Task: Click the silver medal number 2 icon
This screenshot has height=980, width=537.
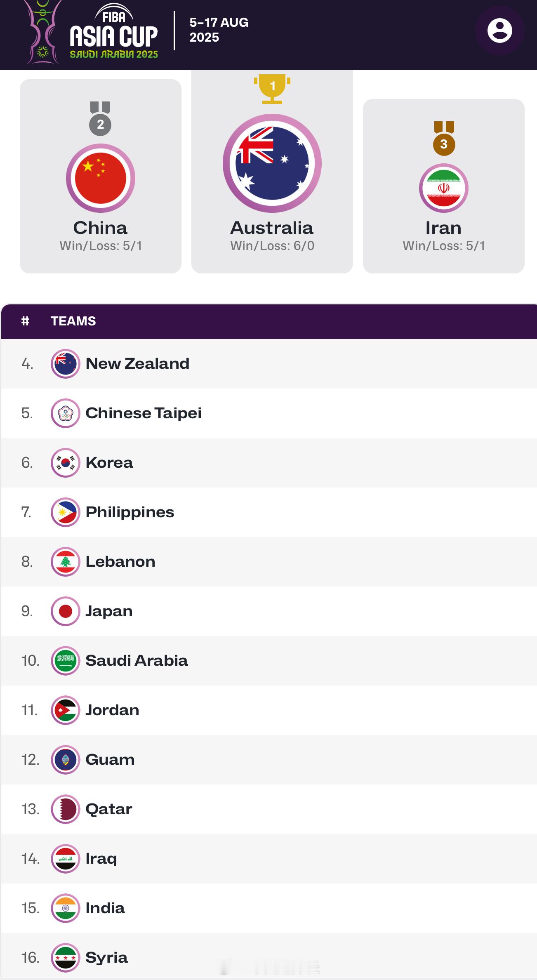Action: tap(100, 119)
